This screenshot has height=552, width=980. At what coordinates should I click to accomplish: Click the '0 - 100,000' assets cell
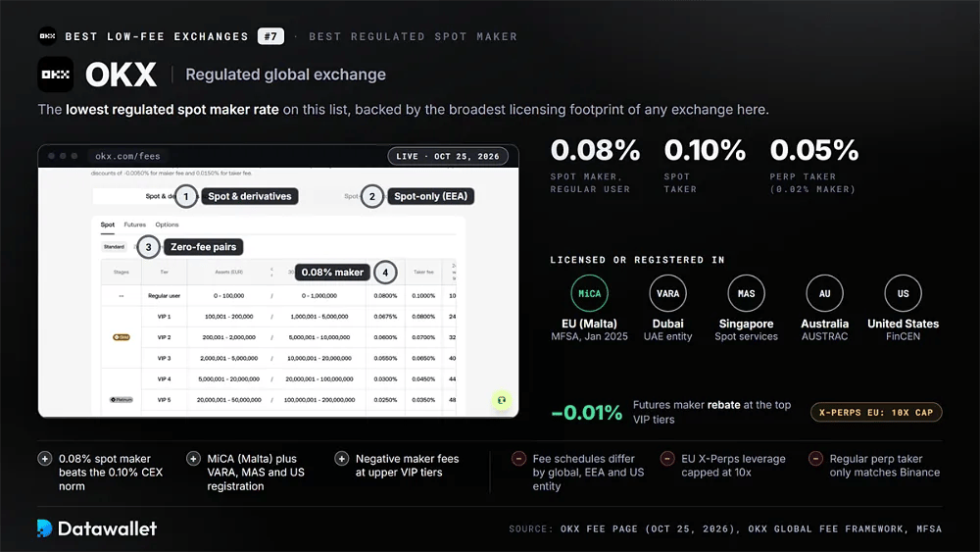click(228, 296)
